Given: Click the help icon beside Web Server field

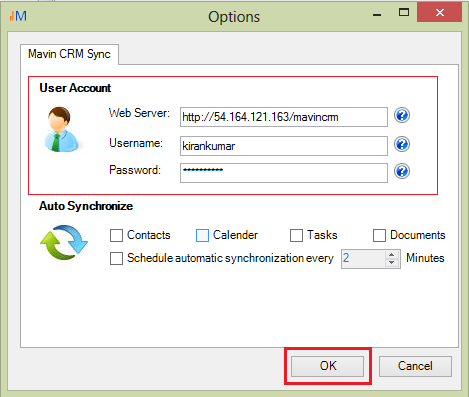Looking at the screenshot, I should 402,116.
